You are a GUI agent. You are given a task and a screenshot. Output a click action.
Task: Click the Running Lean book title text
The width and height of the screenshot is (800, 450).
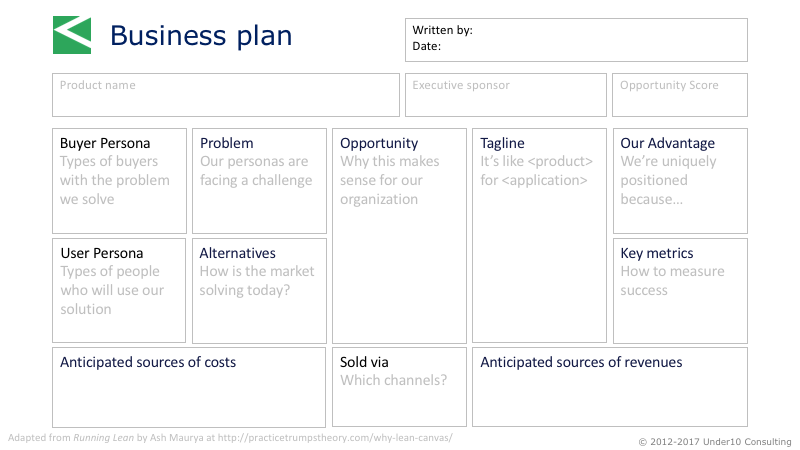click(104, 438)
